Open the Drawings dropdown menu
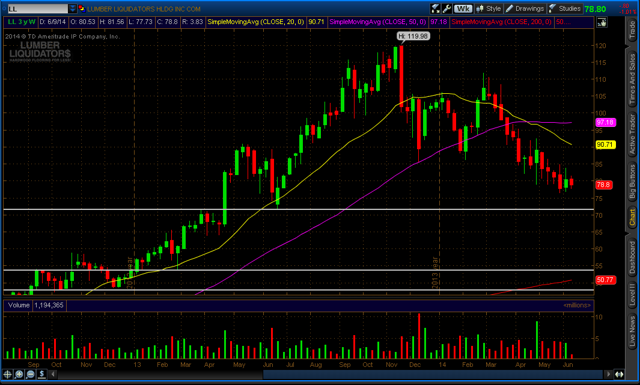Image resolution: width=640 pixels, height=385 pixels. 525,9
